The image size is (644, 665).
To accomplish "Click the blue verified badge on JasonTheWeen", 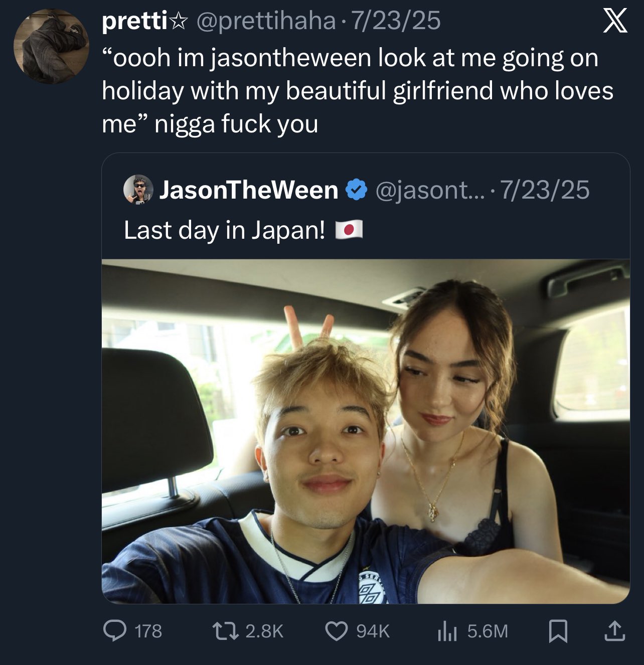I will [x=355, y=190].
